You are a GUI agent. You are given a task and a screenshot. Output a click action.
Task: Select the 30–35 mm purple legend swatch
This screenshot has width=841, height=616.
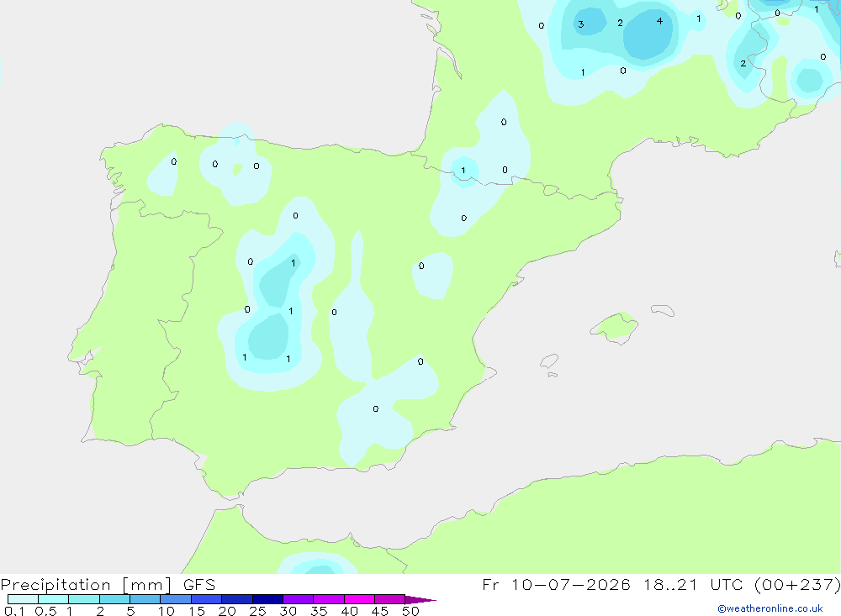299,599
